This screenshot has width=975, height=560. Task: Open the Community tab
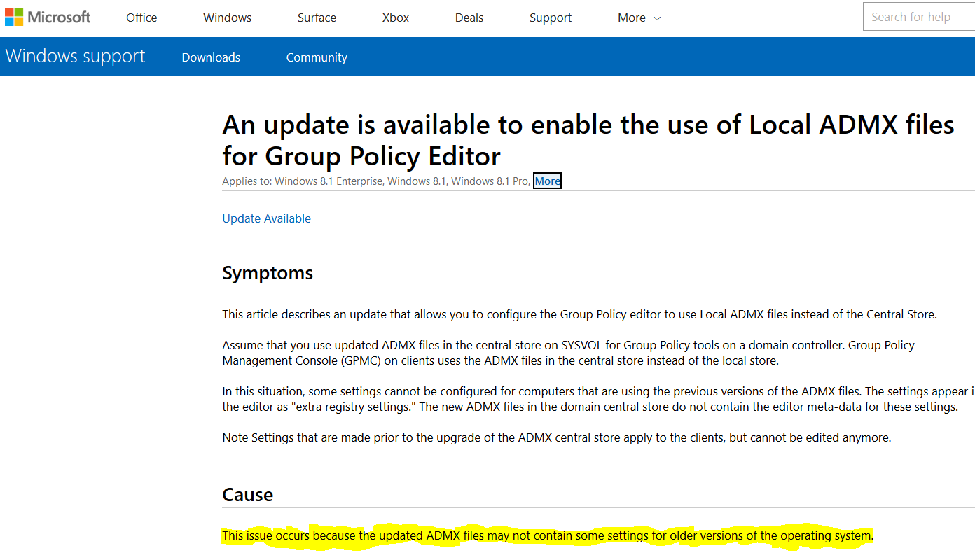point(317,57)
